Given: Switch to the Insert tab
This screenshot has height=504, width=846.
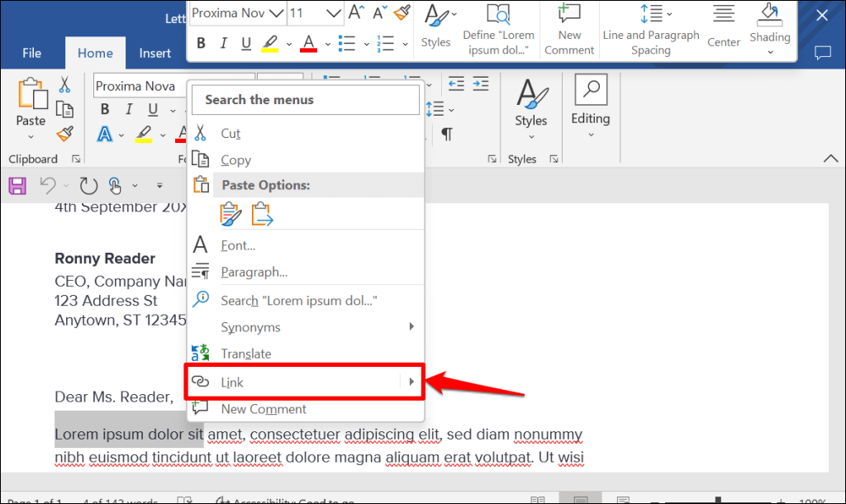Looking at the screenshot, I should click(154, 52).
